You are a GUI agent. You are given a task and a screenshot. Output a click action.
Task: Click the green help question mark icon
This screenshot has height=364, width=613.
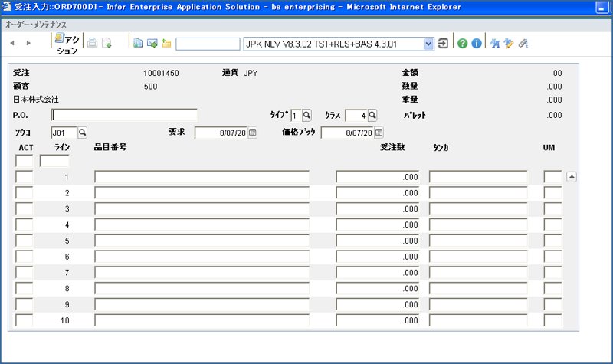463,44
